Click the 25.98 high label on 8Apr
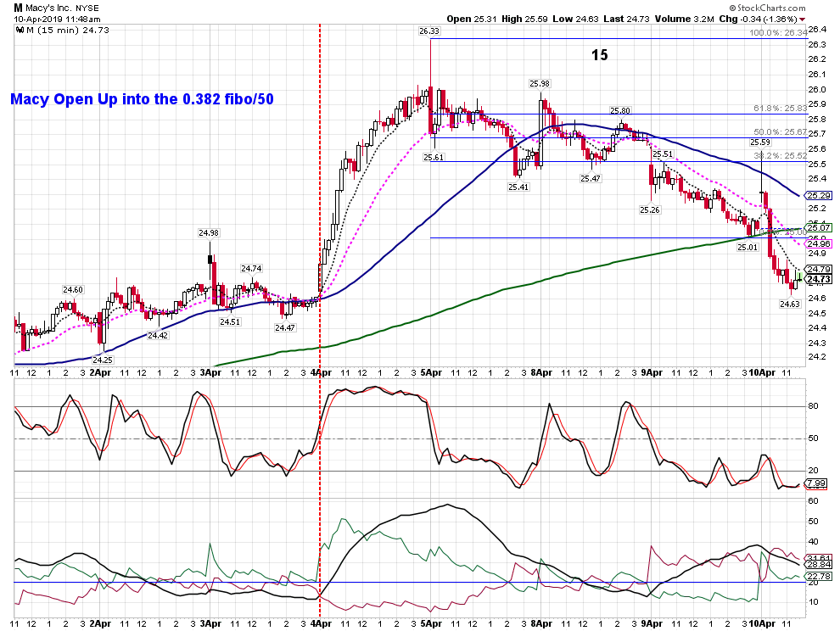The width and height of the screenshot is (840, 631). click(x=540, y=84)
